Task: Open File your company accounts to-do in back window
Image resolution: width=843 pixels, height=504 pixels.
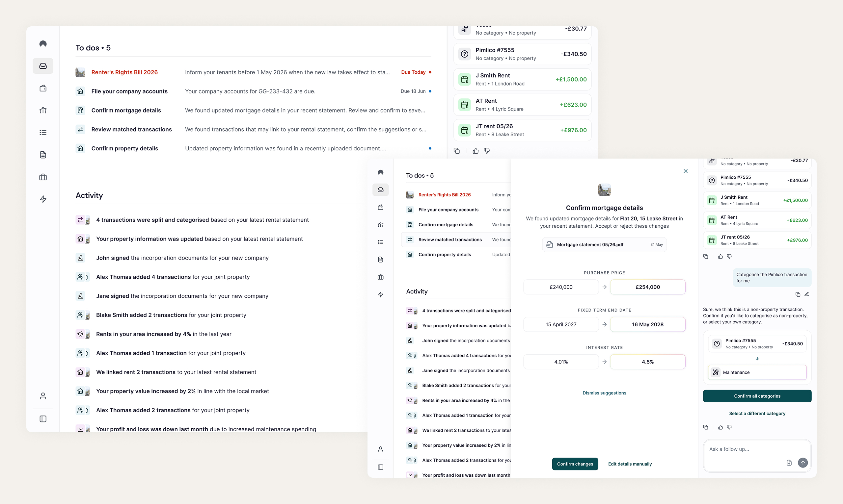Action: click(x=253, y=91)
